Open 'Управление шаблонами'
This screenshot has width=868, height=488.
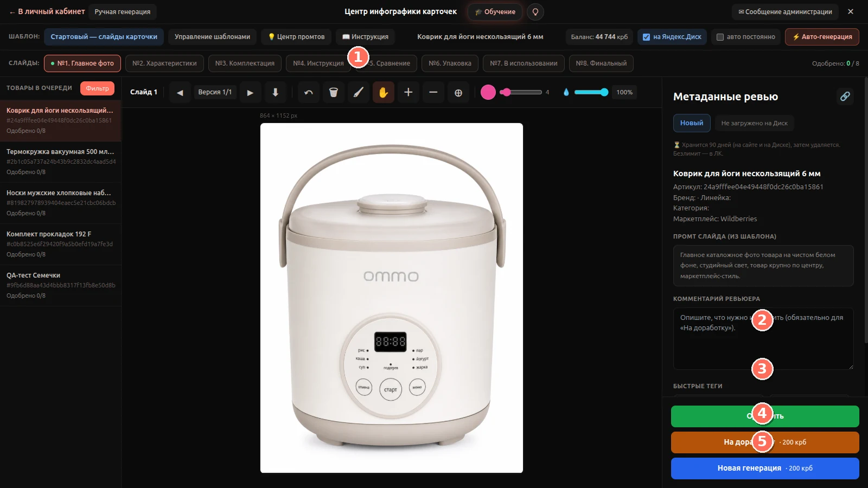213,37
